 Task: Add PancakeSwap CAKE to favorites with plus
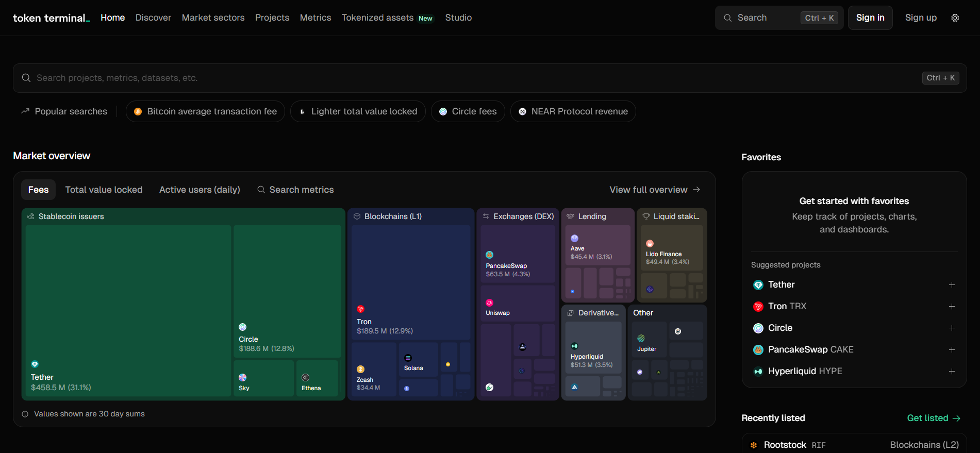coord(952,350)
